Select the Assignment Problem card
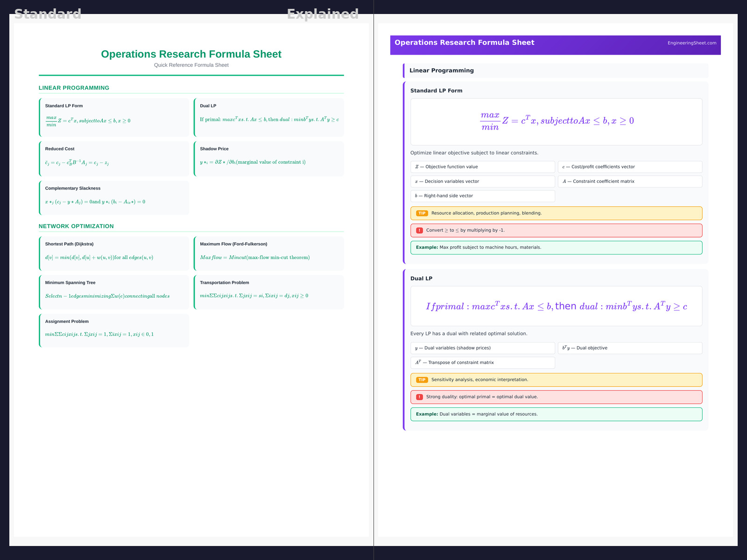The height and width of the screenshot is (560, 747). click(x=114, y=330)
